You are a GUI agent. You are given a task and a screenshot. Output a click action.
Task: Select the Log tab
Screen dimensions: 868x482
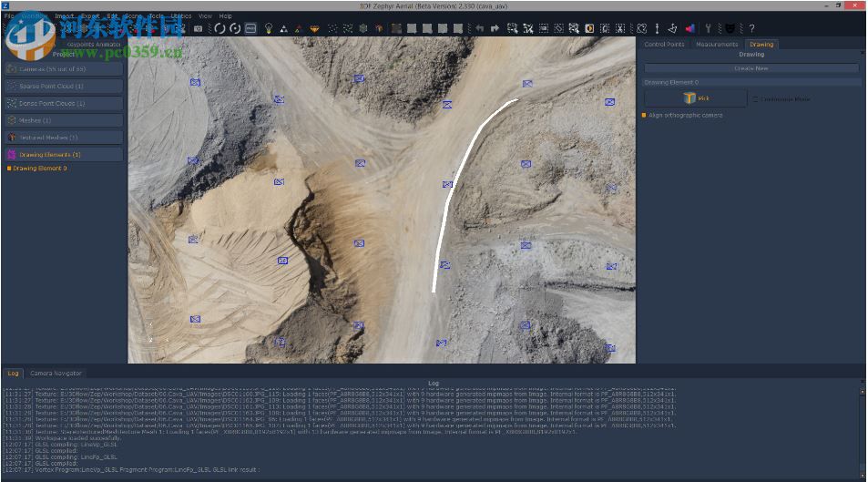tap(14, 374)
